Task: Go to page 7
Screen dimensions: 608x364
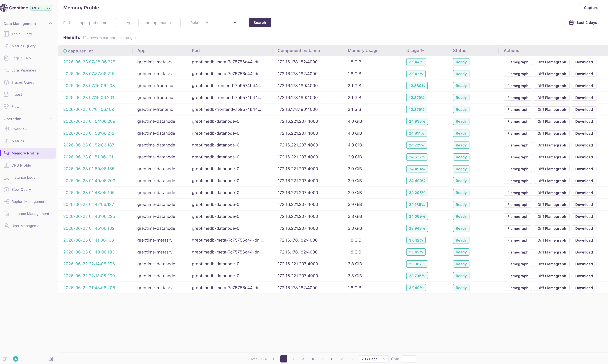Action: coord(342,359)
